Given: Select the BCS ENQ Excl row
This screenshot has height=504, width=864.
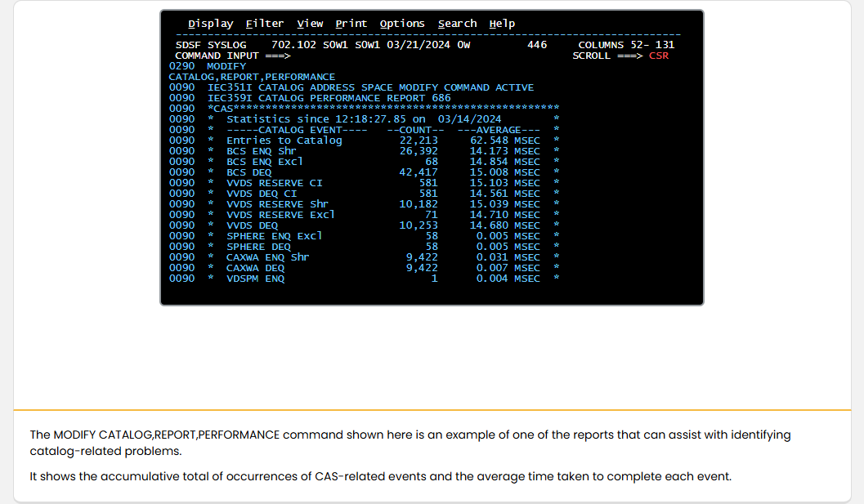Looking at the screenshot, I should [x=364, y=162].
